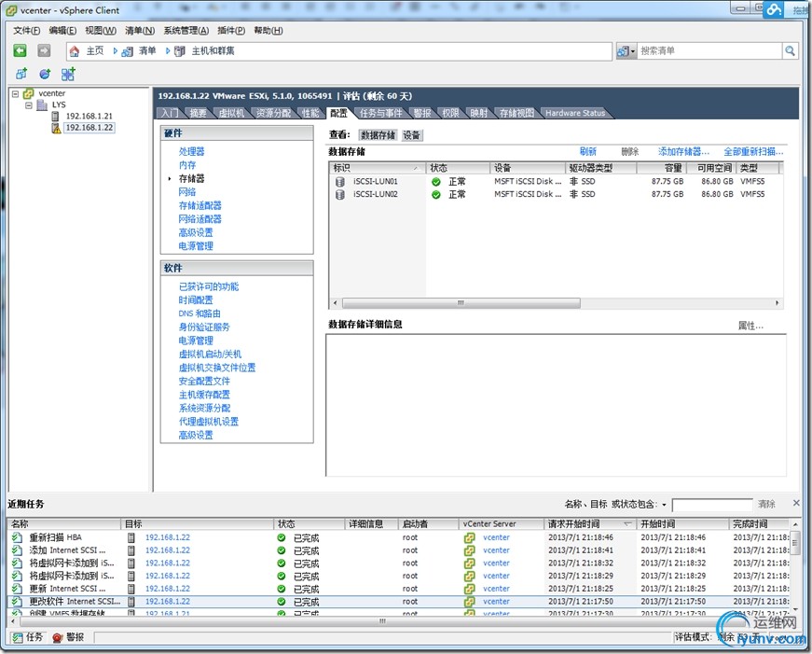
Task: Click the add cluster toolbar icon
Action: [x=68, y=74]
